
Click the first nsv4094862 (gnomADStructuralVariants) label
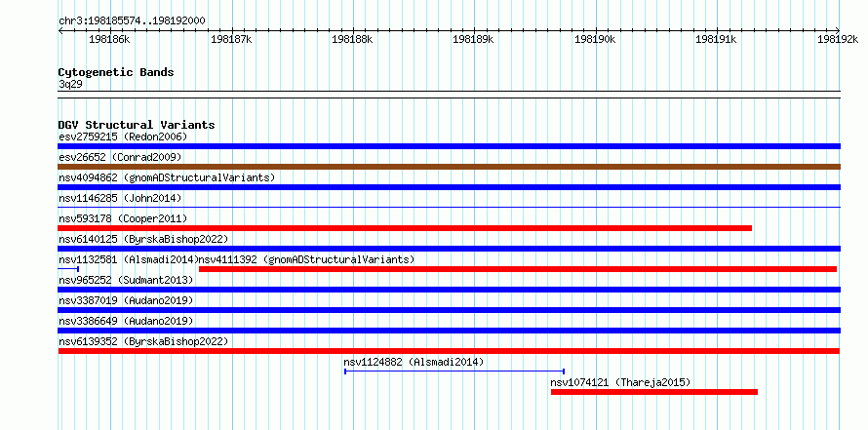click(167, 177)
